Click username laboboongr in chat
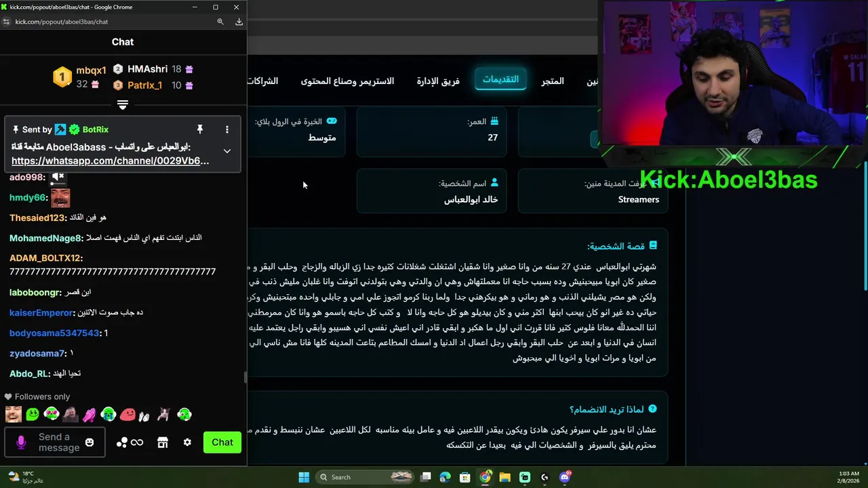 click(x=35, y=292)
